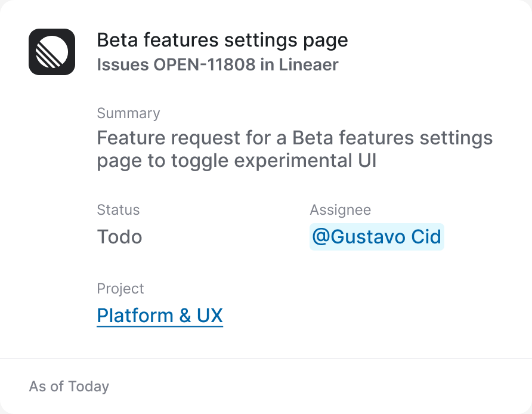Click 'Issues OPEN-11808 in Lineaer' subtitle

pyautogui.click(x=218, y=64)
